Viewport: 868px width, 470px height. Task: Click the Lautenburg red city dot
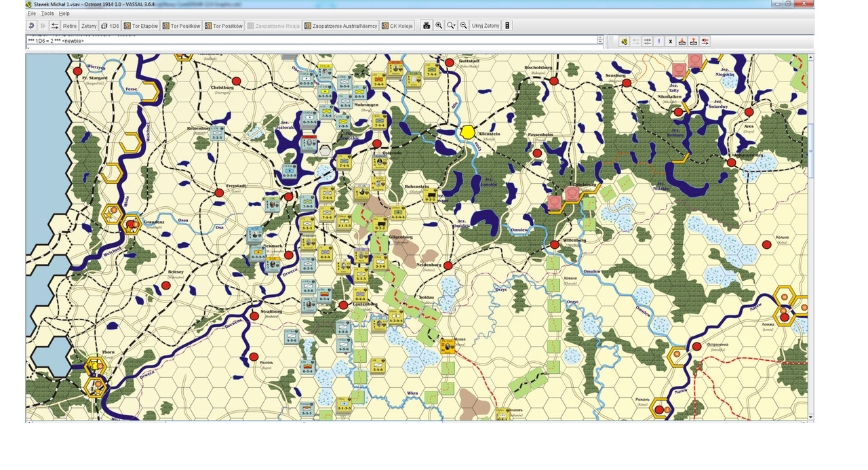click(343, 305)
